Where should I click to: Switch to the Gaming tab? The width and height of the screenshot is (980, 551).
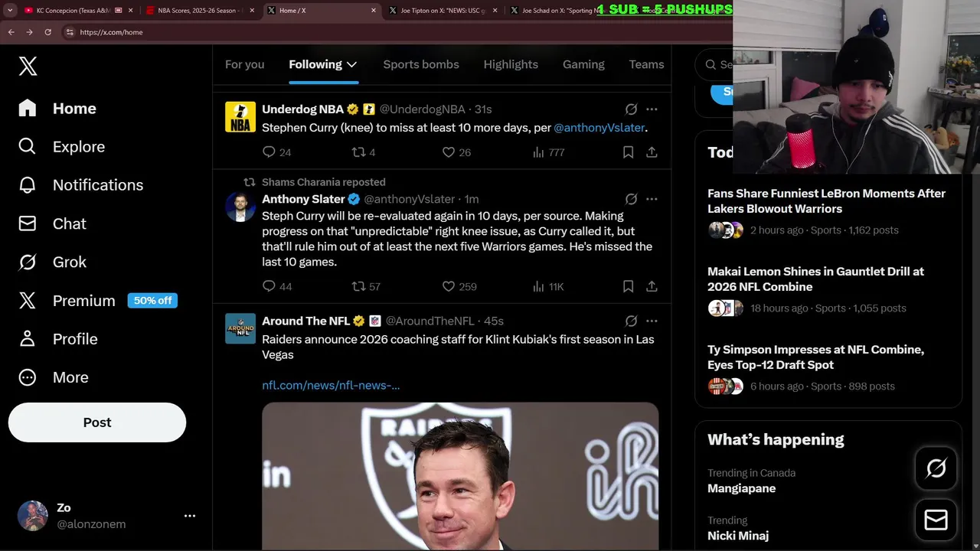pos(583,64)
